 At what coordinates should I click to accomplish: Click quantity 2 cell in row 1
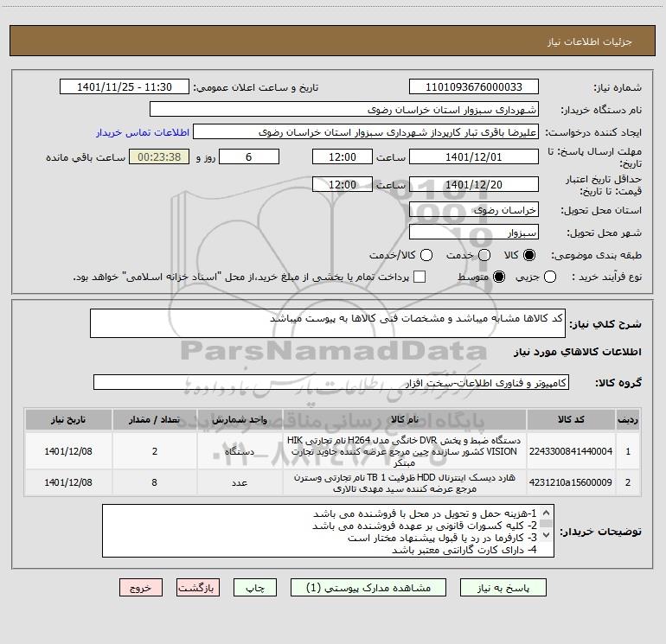click(x=155, y=451)
